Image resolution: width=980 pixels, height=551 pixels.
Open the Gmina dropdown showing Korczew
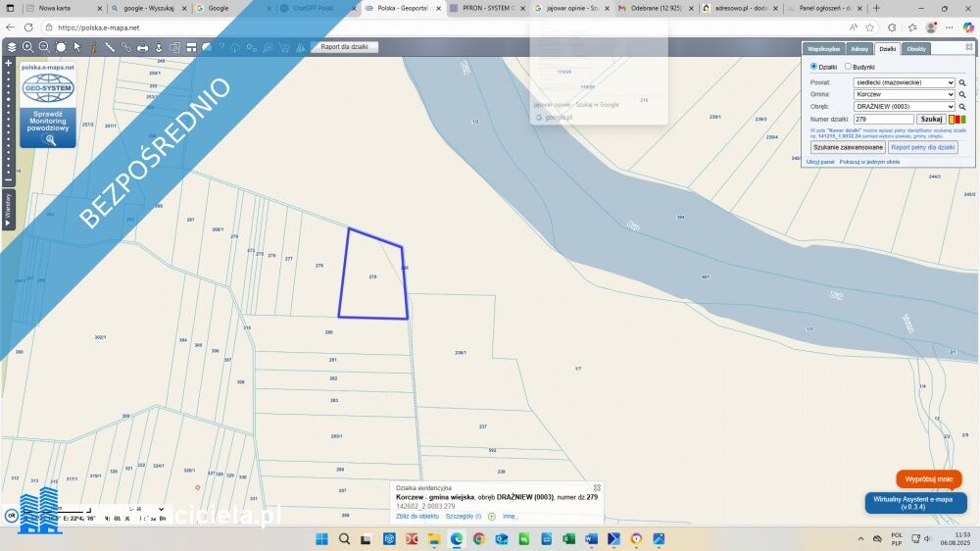click(904, 95)
